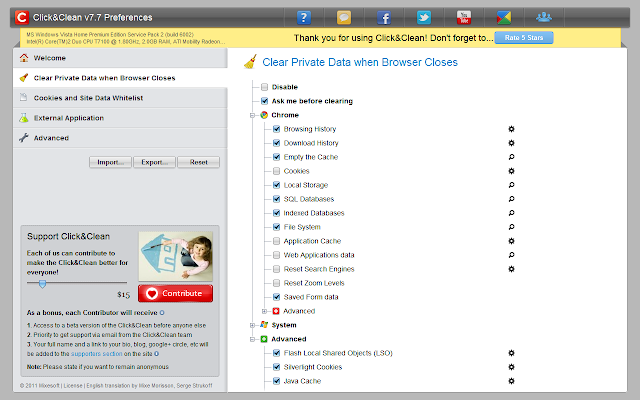
Task: Click magnifier icon for File System
Action: [511, 227]
